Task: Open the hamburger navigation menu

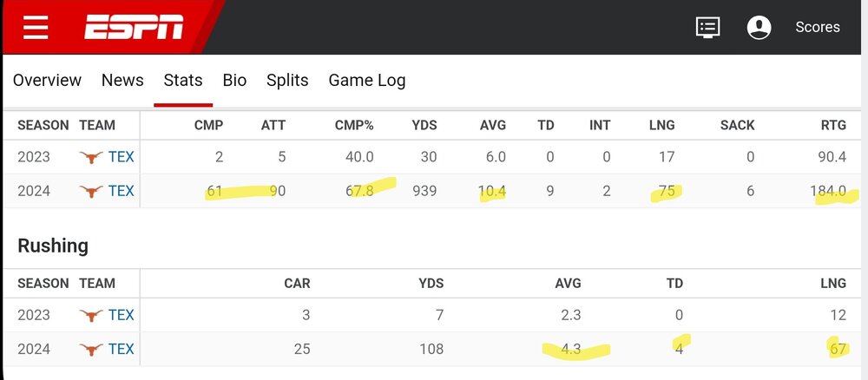Action: pyautogui.click(x=36, y=28)
